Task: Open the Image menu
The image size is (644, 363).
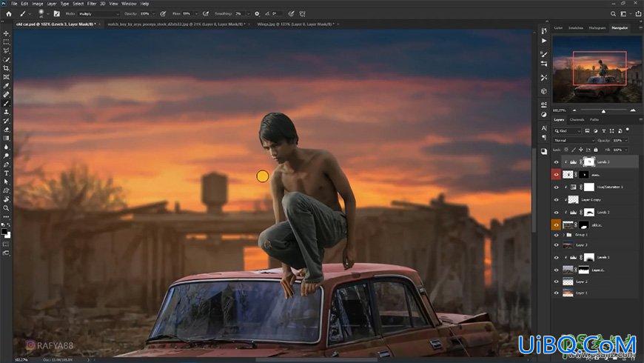Action: (37, 3)
